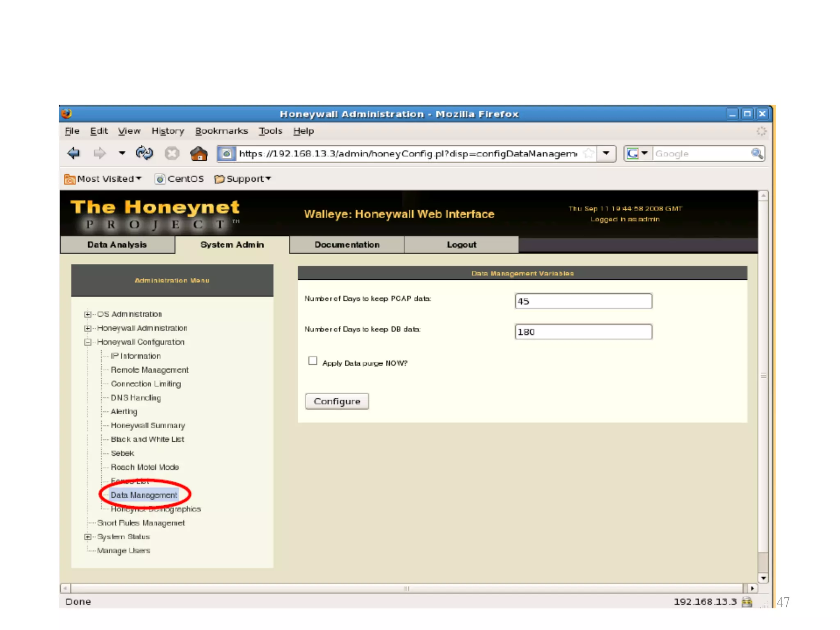Screen dimensions: 840x630
Task: Click the padlock security icon in the status bar
Action: [x=747, y=602]
